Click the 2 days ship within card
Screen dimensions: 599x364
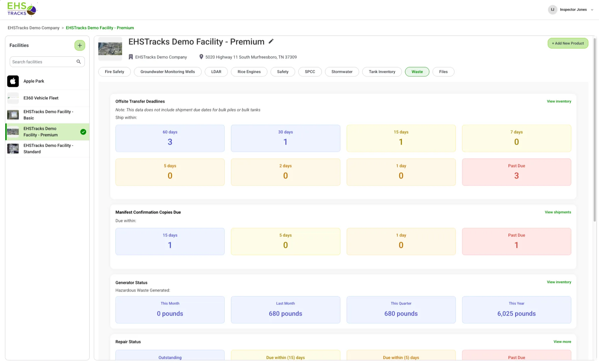pyautogui.click(x=286, y=172)
